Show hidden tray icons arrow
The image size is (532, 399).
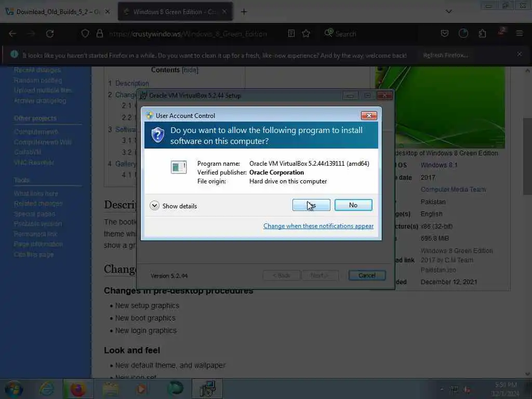442,389
